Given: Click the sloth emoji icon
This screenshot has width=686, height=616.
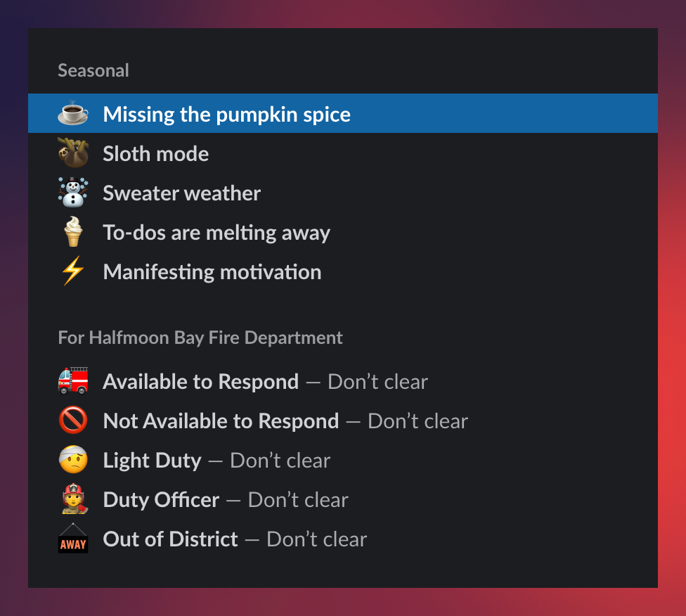Looking at the screenshot, I should 73,153.
